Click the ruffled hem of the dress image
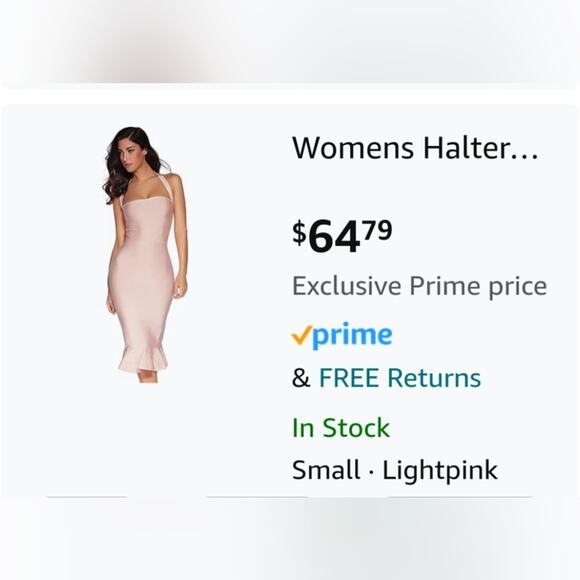Image resolution: width=580 pixels, height=580 pixels. [x=142, y=359]
